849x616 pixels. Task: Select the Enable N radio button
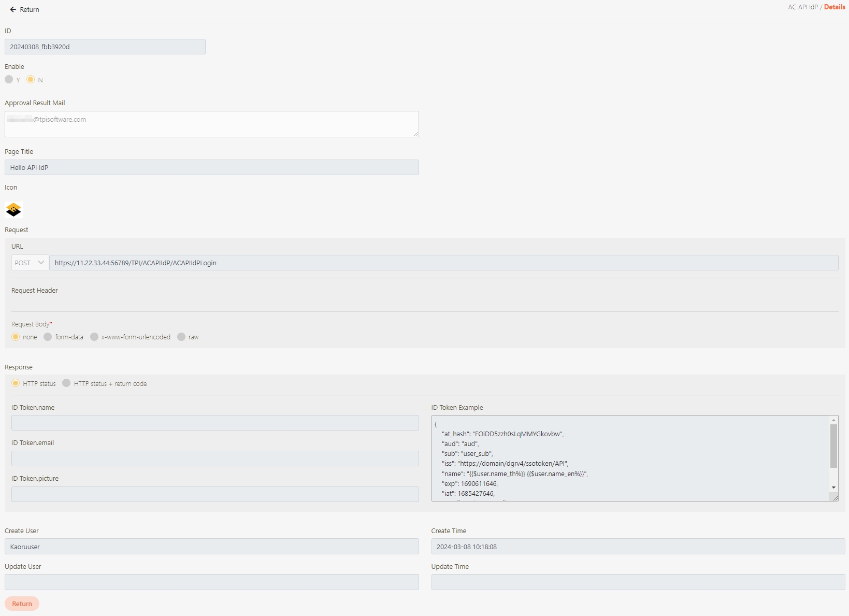tap(31, 80)
